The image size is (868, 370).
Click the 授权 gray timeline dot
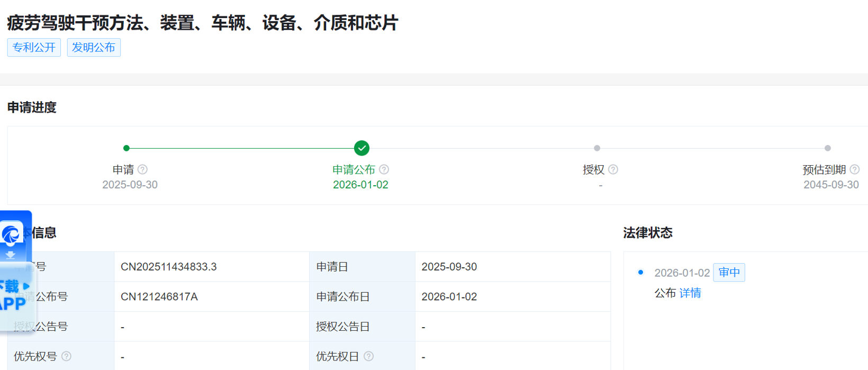(597, 148)
